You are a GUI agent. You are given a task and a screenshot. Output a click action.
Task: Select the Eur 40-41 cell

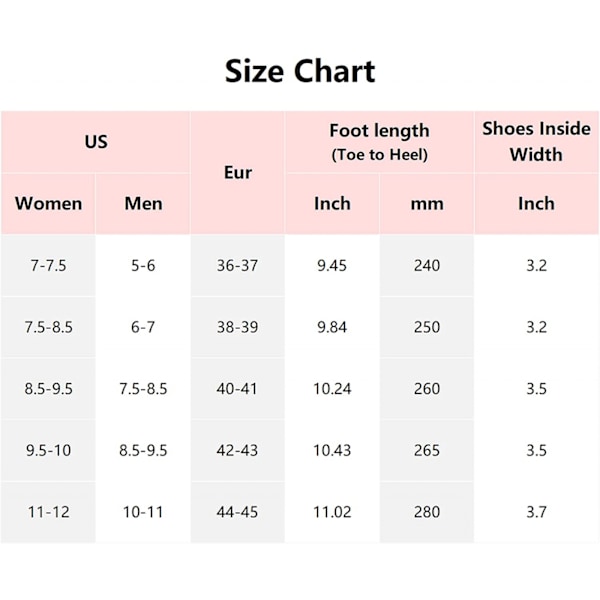pos(237,389)
